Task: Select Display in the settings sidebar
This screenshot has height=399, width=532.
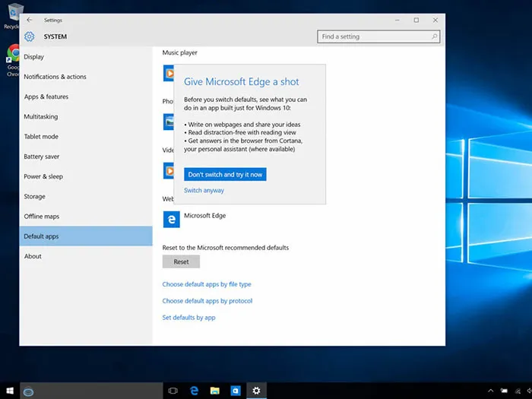Action: [x=33, y=57]
